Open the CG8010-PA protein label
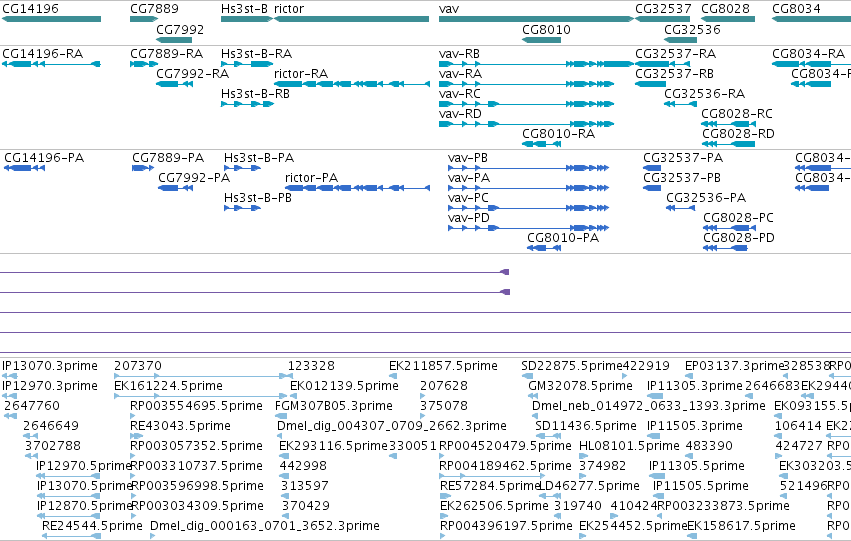 click(x=563, y=238)
